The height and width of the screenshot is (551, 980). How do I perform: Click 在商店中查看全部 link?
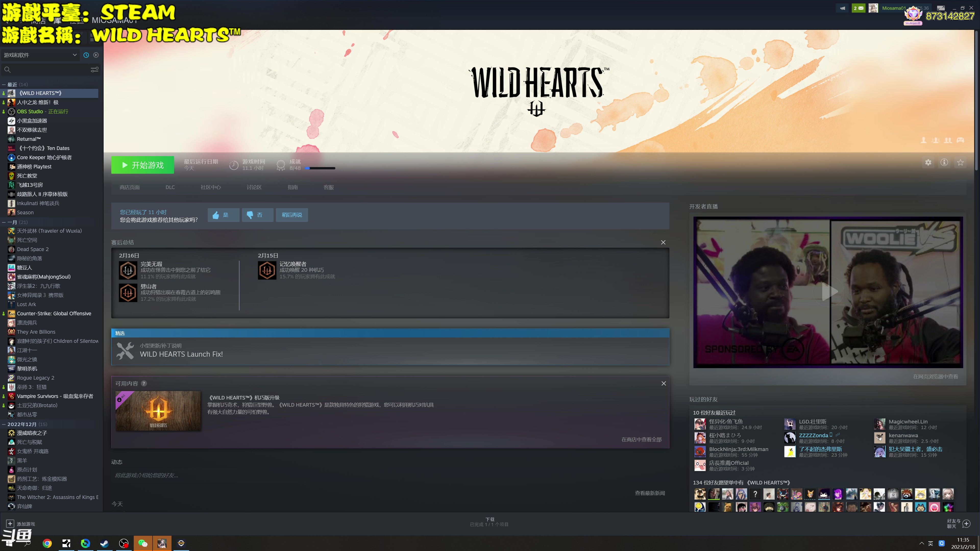(x=641, y=439)
